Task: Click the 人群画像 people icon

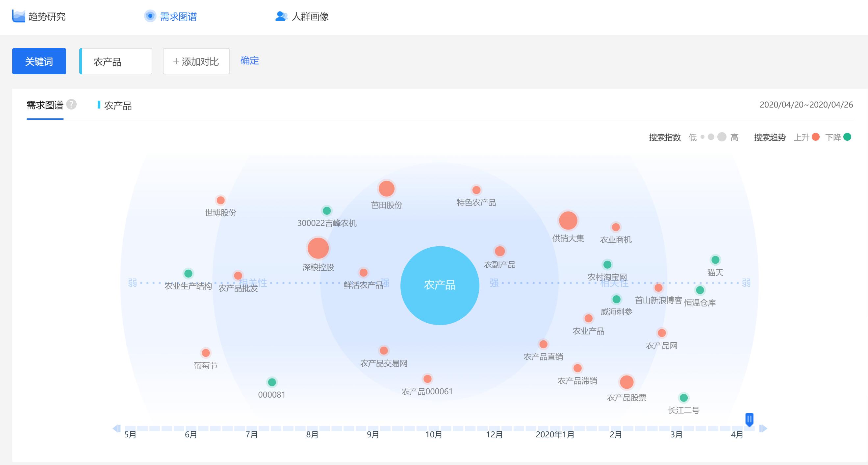Action: (x=281, y=16)
